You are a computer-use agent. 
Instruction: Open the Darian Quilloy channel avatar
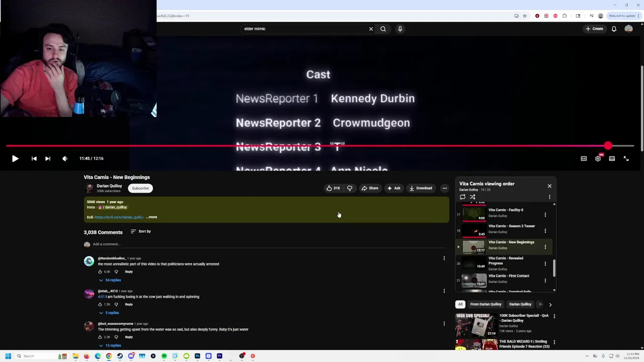(89, 188)
